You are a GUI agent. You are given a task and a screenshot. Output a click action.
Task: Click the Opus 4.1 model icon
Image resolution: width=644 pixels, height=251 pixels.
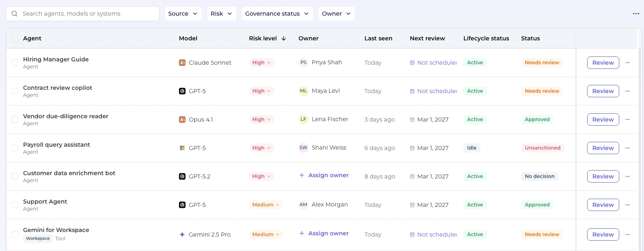point(182,120)
